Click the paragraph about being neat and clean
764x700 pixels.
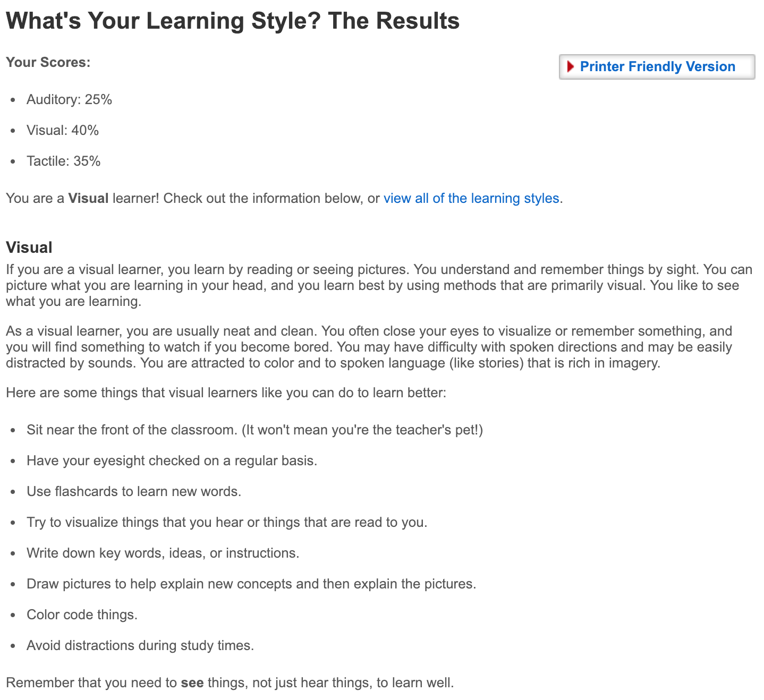(x=369, y=347)
